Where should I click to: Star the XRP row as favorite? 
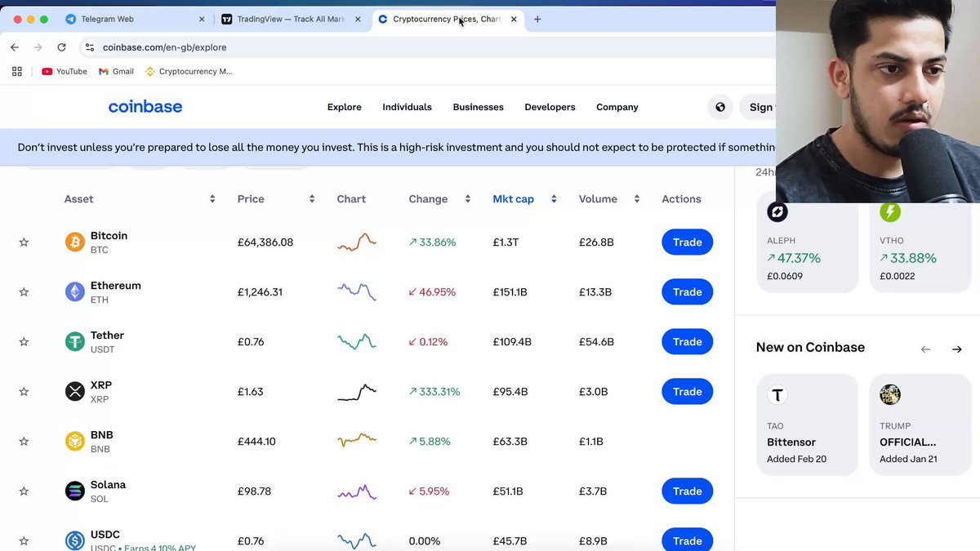24,392
